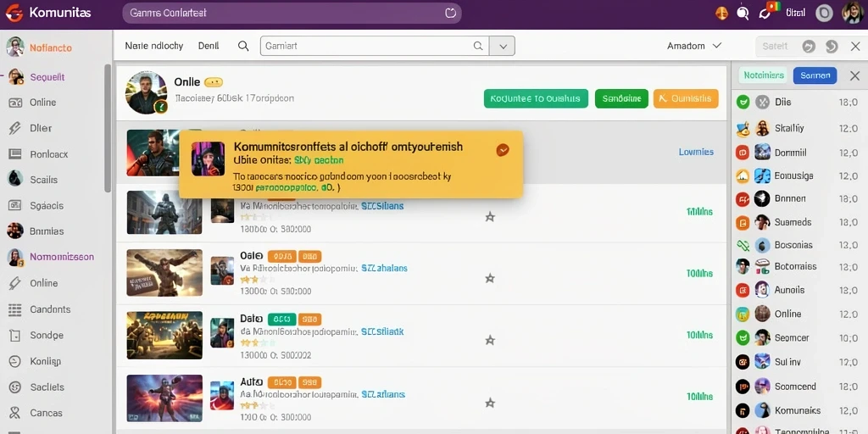The image size is (868, 434).
Task: Open the magnifier icon in purple header
Action: [743, 13]
